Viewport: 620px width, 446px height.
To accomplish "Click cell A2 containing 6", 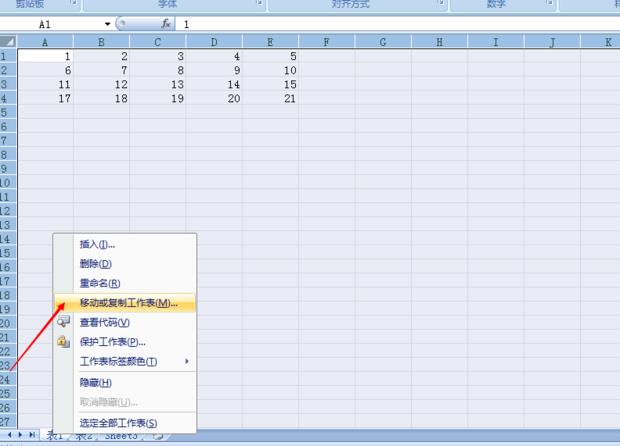I will click(x=45, y=70).
